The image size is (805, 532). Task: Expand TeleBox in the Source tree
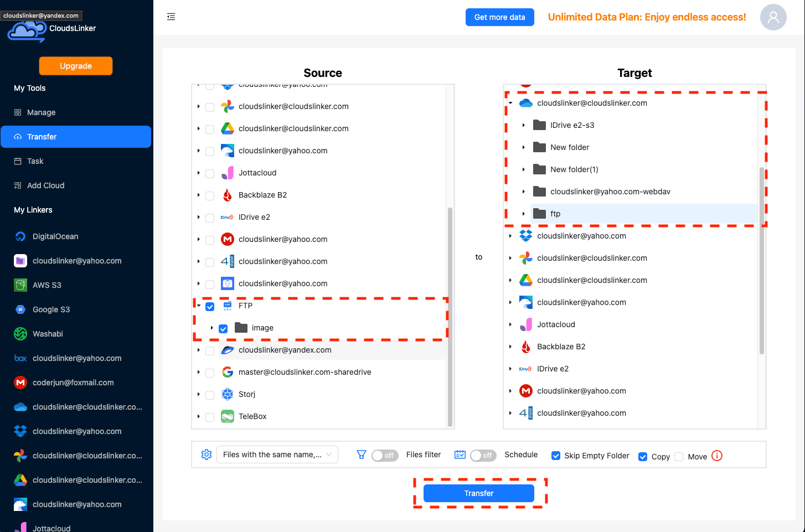click(199, 416)
